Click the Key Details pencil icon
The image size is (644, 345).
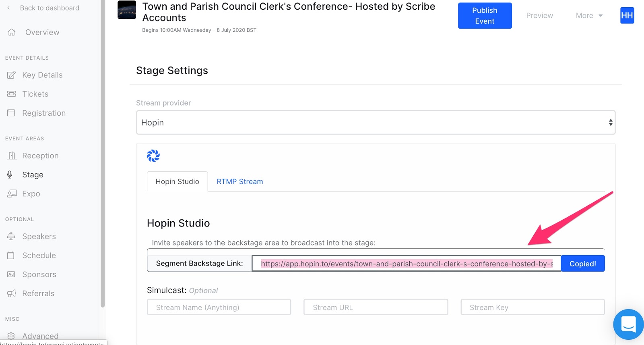click(x=12, y=75)
